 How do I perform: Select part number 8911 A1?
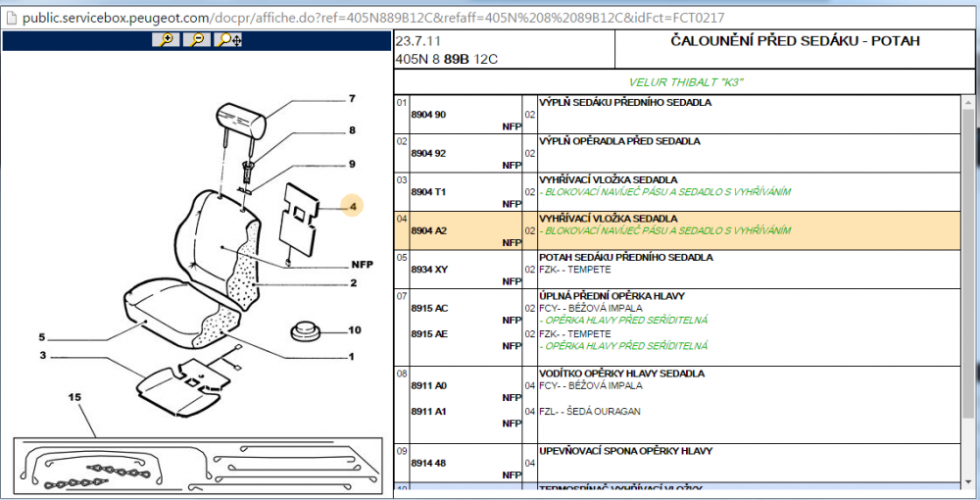pyautogui.click(x=429, y=411)
